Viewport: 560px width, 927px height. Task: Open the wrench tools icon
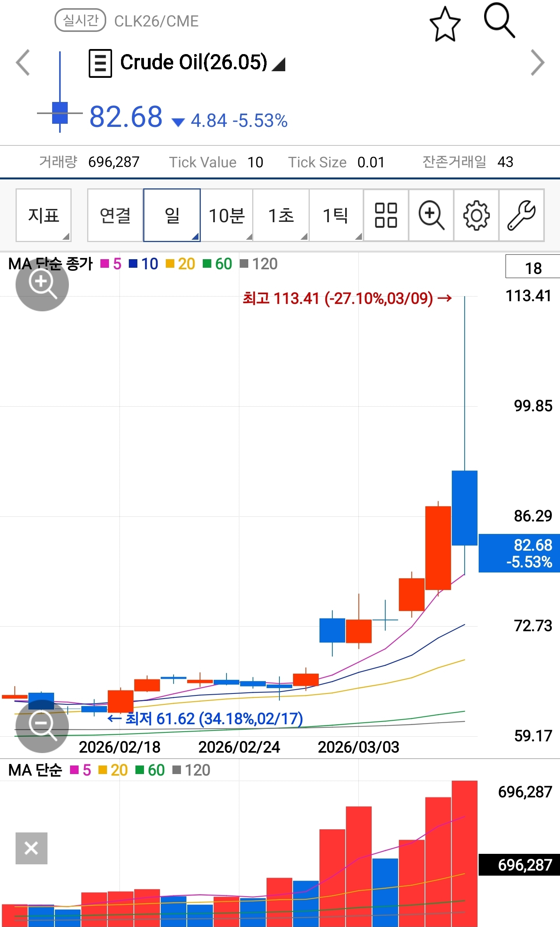(521, 215)
